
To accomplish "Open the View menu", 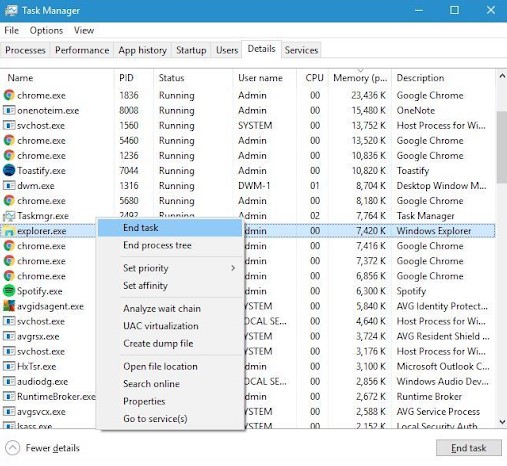I will (x=84, y=30).
